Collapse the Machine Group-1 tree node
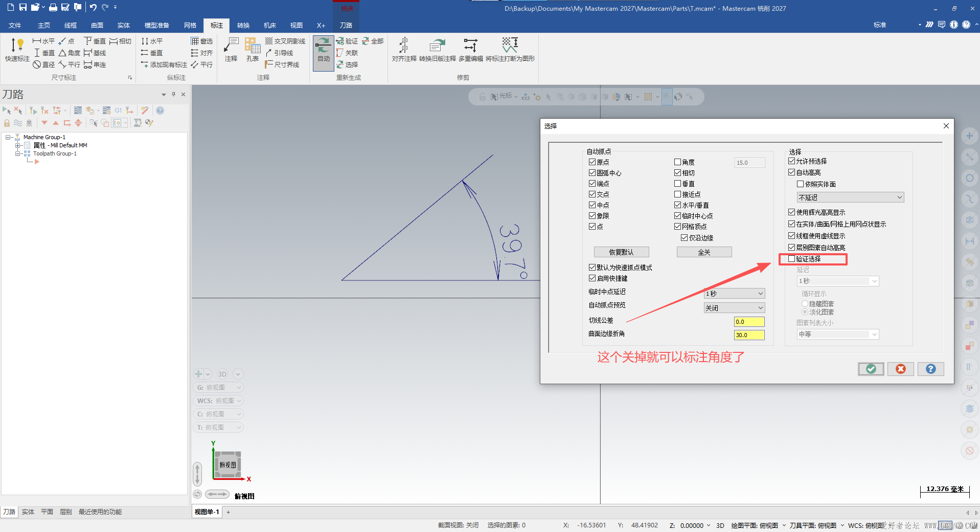This screenshot has width=980, height=532. 8,137
